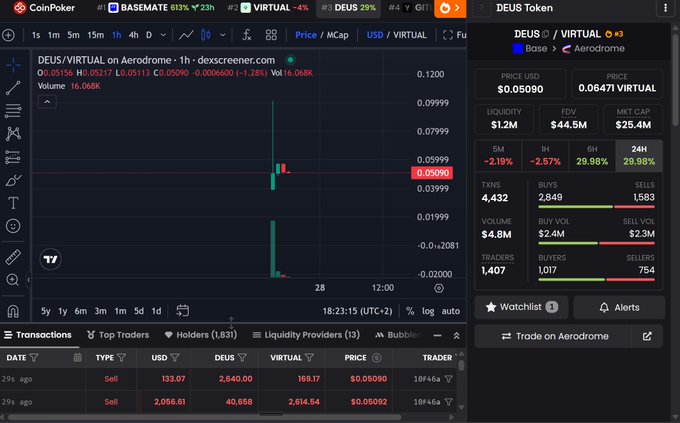The image size is (680, 423).
Task: Select the Text annotation tool
Action: [13, 203]
